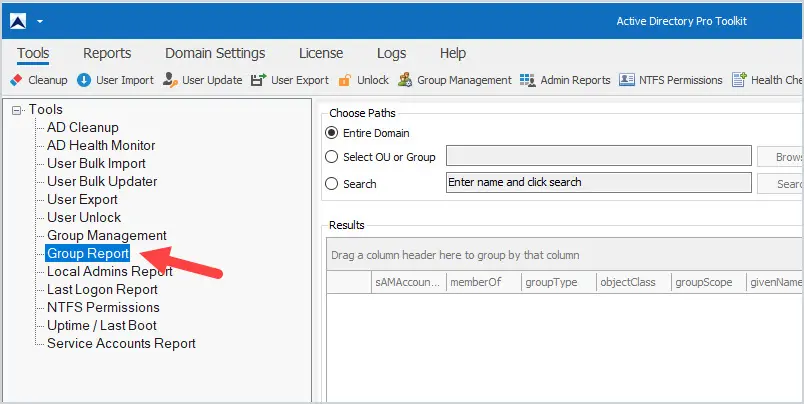Viewport: 804px width, 404px height.
Task: Click the Group Management people icon
Action: pos(405,80)
